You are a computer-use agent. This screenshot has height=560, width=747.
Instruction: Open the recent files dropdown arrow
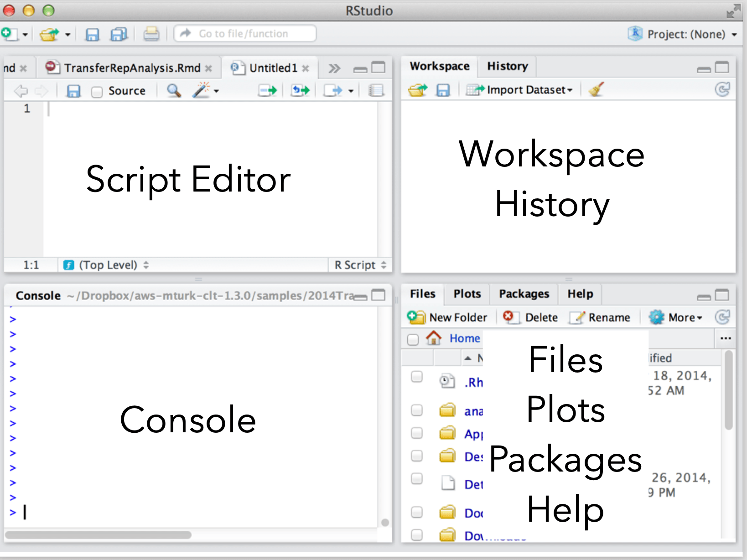click(x=67, y=35)
